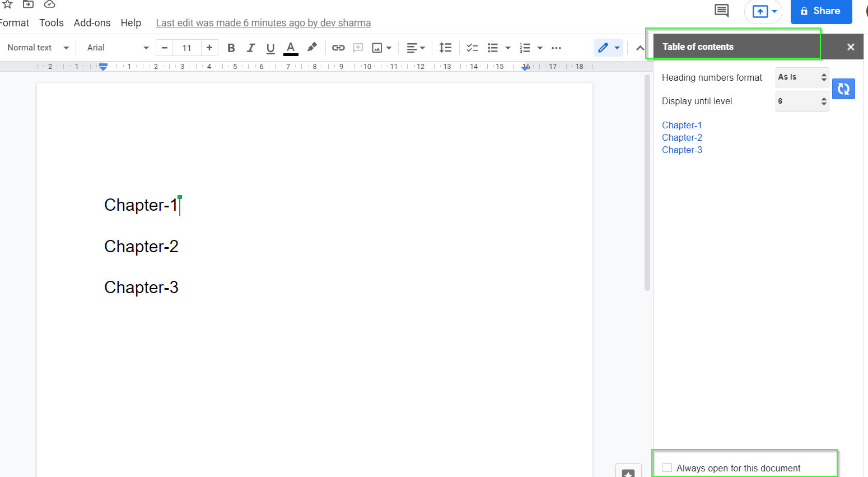Open the Add-ons menu

(x=92, y=22)
